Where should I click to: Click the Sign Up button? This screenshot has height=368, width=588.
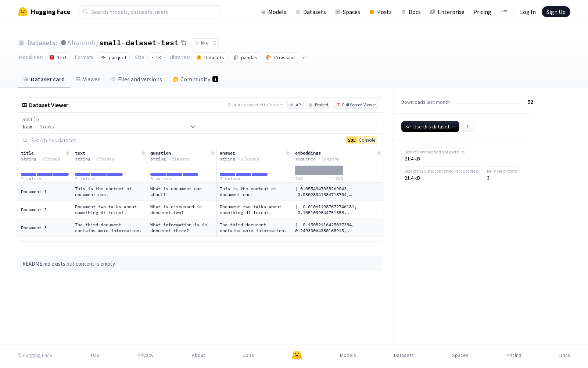[x=556, y=12]
